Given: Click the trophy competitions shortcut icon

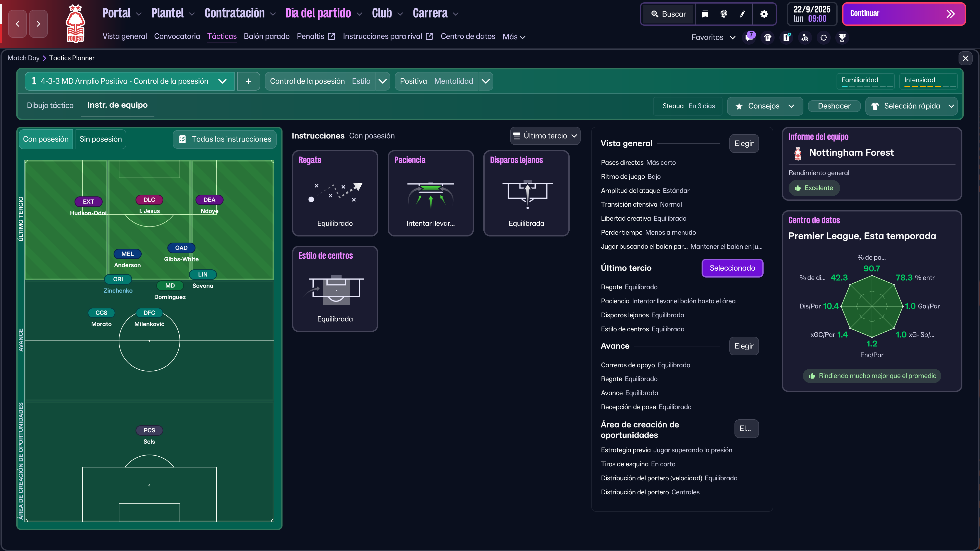Looking at the screenshot, I should 842,37.
